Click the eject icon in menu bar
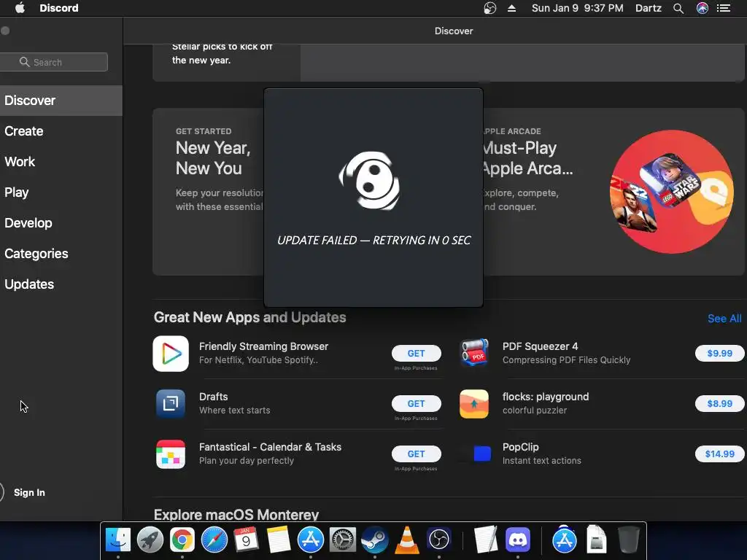Screen dimensions: 747x560 point(511,8)
